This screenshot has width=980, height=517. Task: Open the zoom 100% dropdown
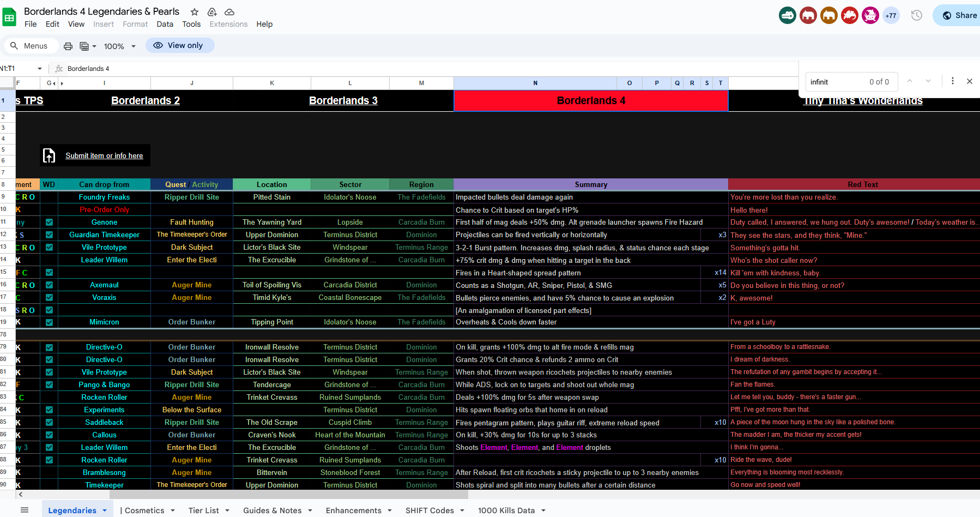click(119, 46)
